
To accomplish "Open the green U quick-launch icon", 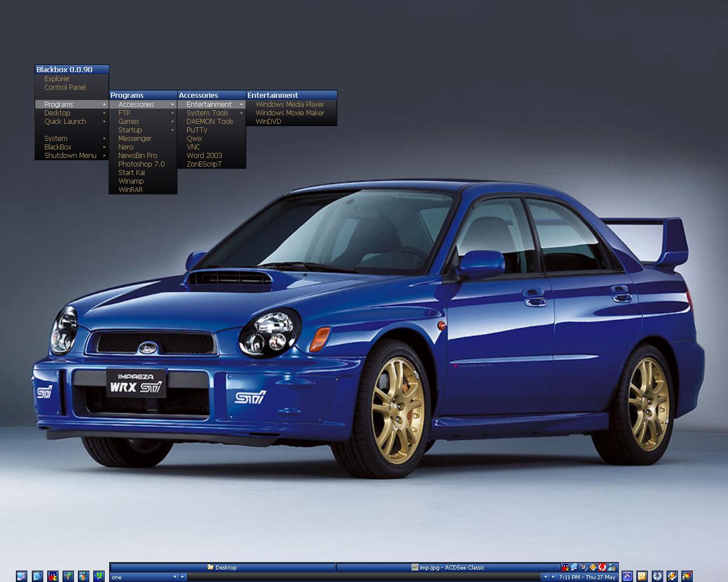I will coord(99,576).
